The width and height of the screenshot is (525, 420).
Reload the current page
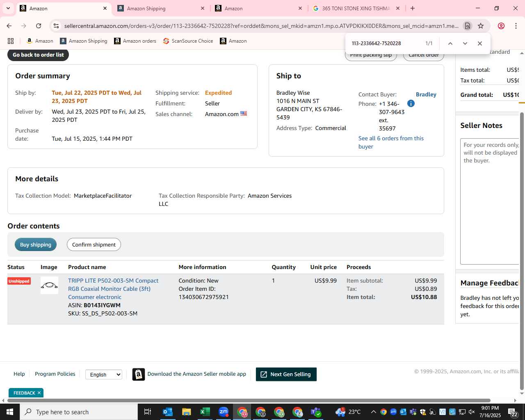39,26
